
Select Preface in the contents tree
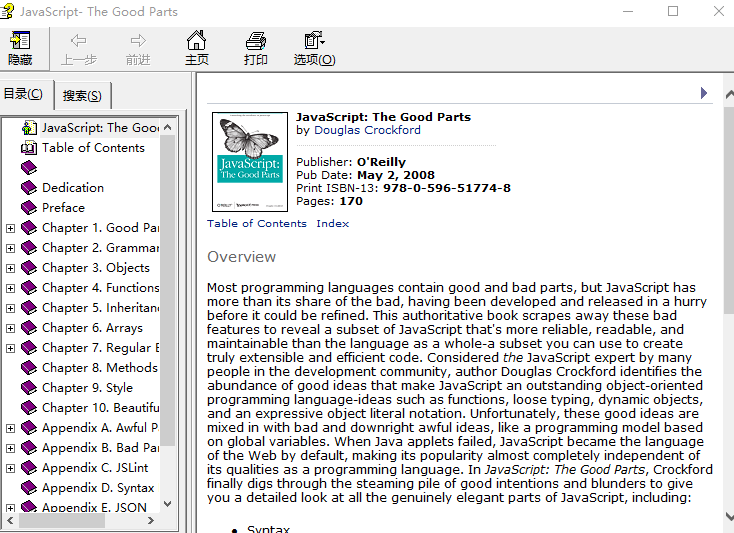63,208
